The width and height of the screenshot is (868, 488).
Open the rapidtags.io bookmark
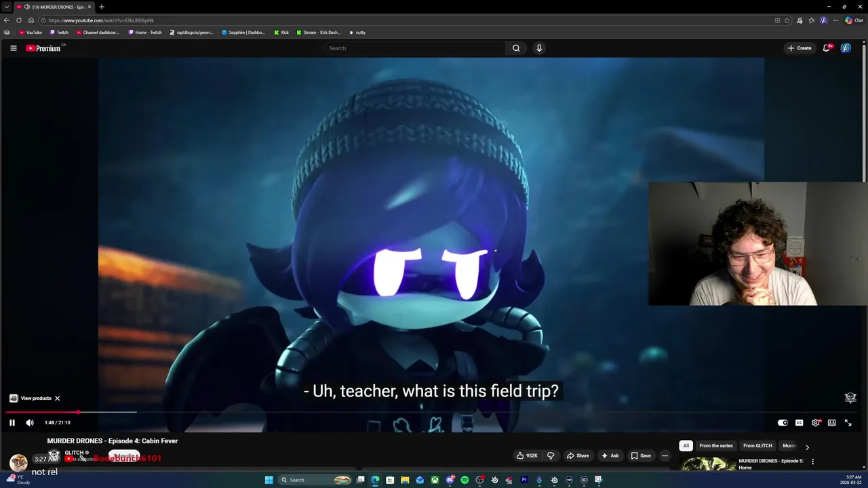191,33
